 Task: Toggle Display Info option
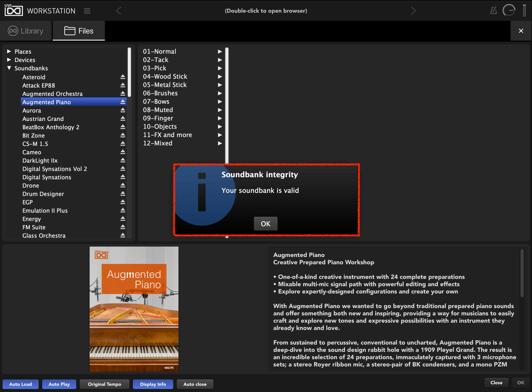[153, 384]
